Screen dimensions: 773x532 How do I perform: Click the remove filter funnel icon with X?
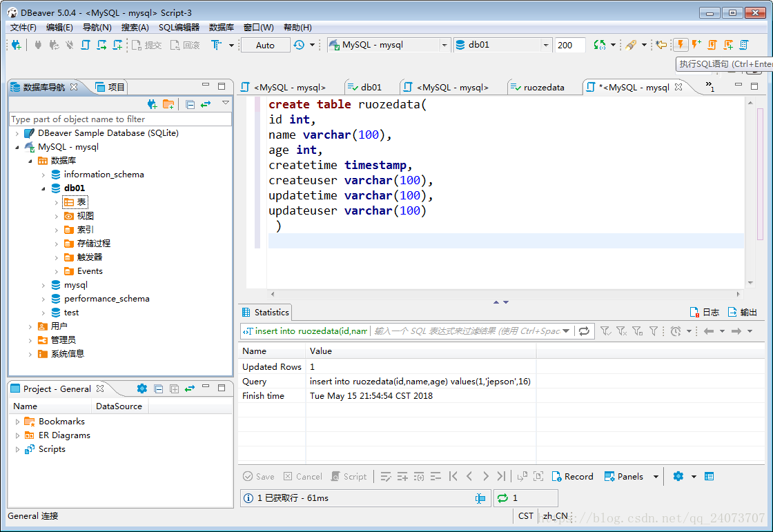point(621,331)
